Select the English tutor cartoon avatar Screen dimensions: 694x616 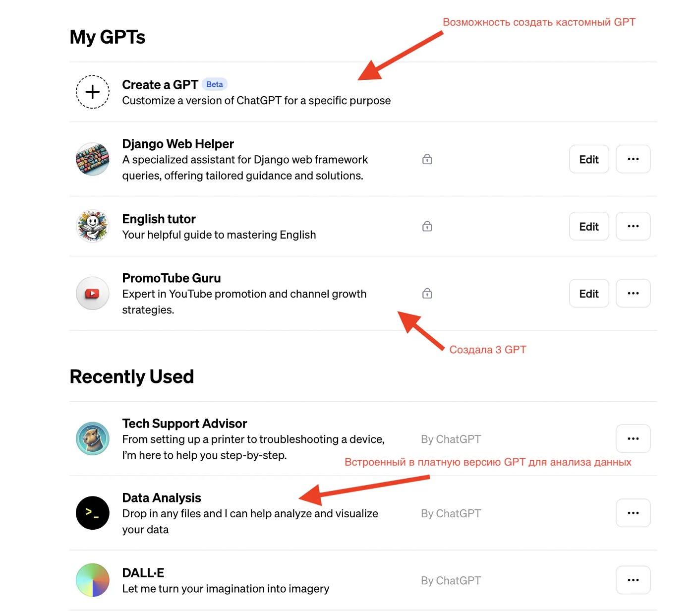93,226
